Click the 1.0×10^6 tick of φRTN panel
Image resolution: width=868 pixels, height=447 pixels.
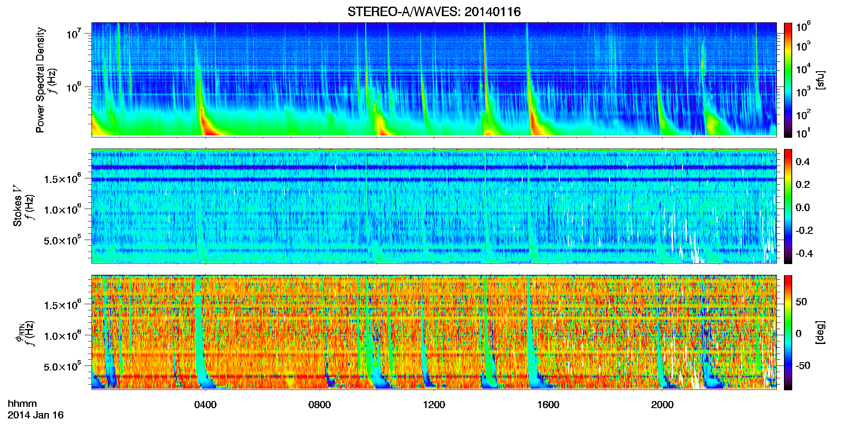(63, 336)
